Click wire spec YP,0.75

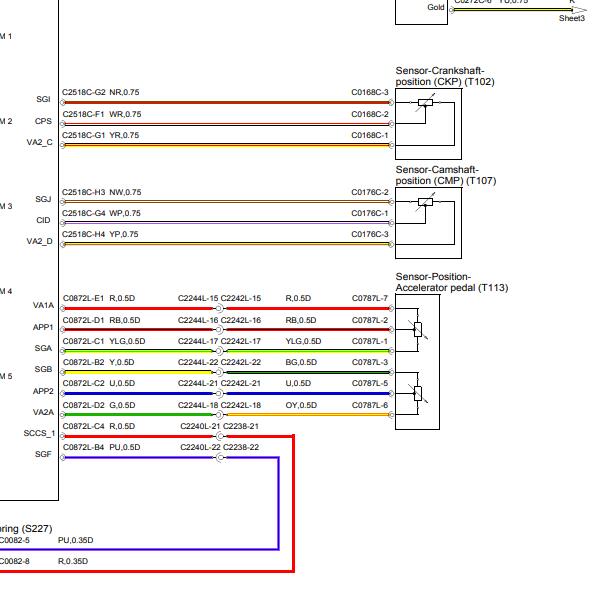[x=124, y=234]
